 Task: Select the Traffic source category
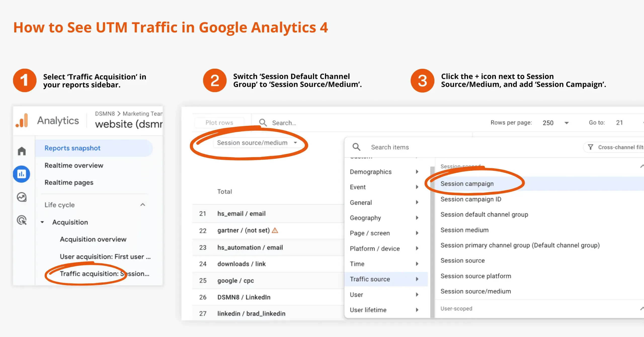[386, 279]
